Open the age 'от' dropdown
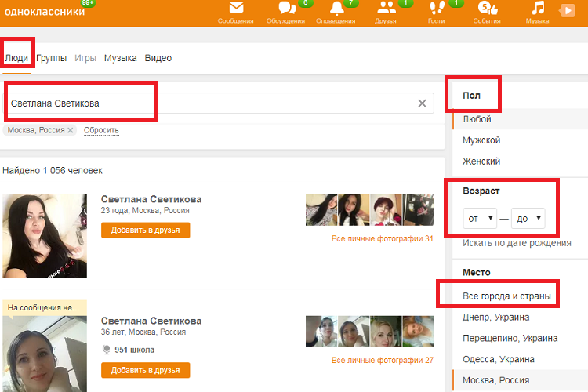The height and width of the screenshot is (392, 588). click(x=480, y=219)
